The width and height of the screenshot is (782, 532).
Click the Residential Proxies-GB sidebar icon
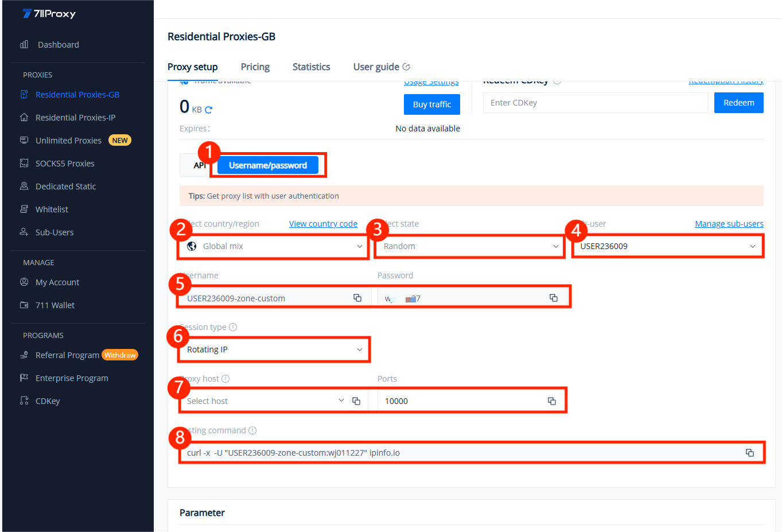click(x=24, y=94)
